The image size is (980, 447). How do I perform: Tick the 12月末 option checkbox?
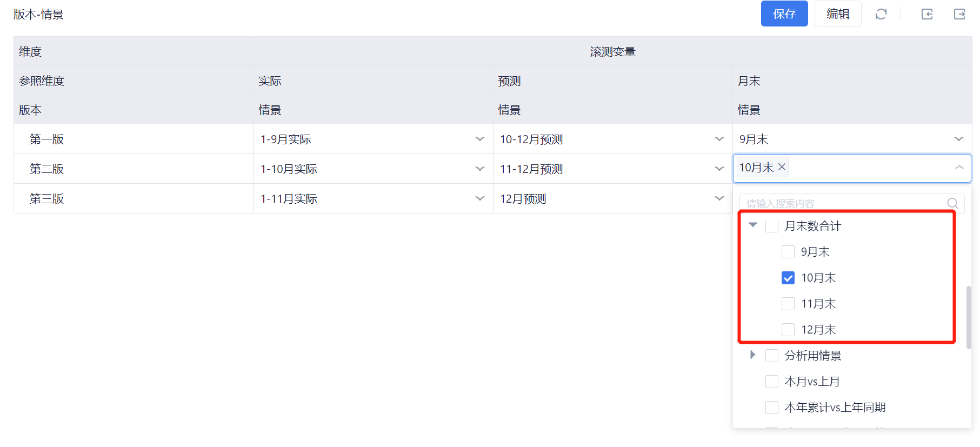pyautogui.click(x=788, y=330)
